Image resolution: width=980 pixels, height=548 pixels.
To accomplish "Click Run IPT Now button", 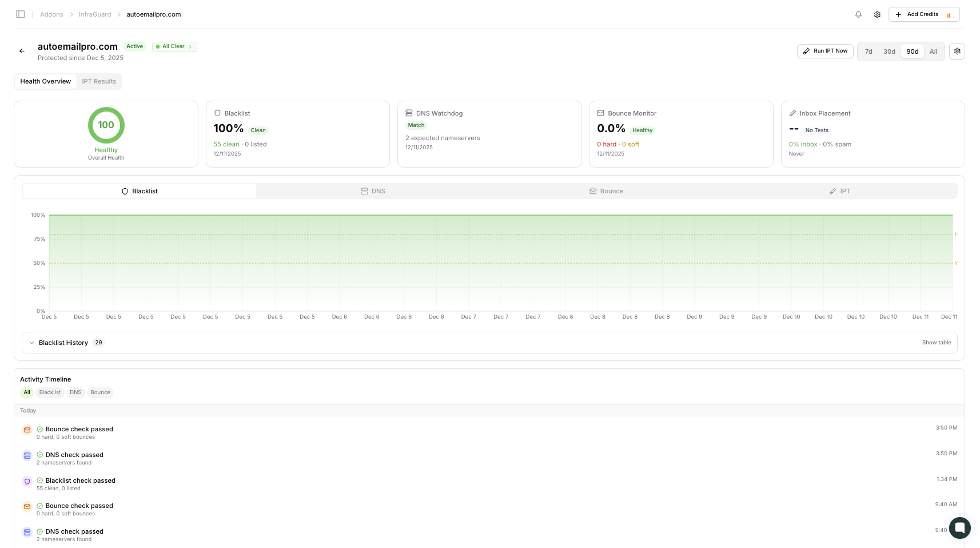I will [x=825, y=51].
